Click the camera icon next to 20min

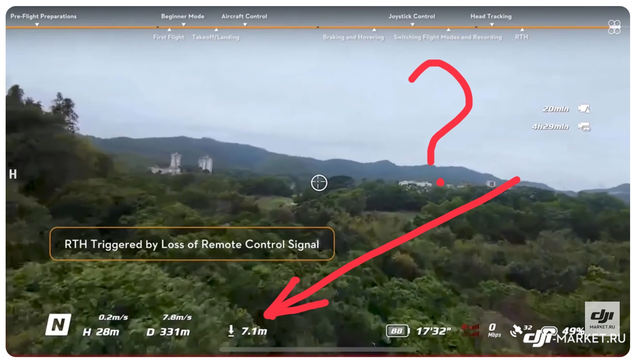click(x=584, y=109)
